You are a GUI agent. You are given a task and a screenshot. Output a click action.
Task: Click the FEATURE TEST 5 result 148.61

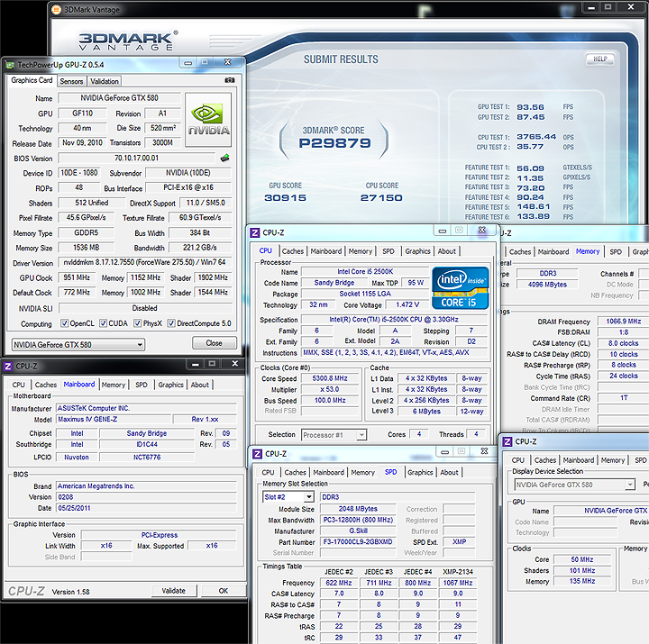pos(533,207)
